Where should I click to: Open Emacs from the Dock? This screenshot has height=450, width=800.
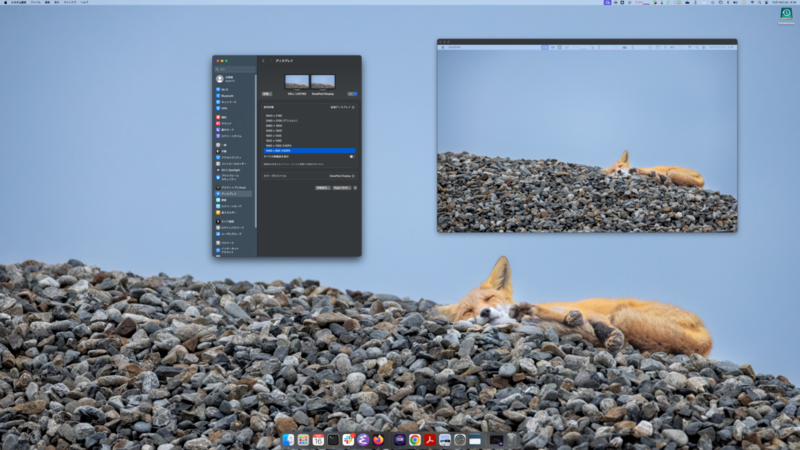(x=363, y=440)
